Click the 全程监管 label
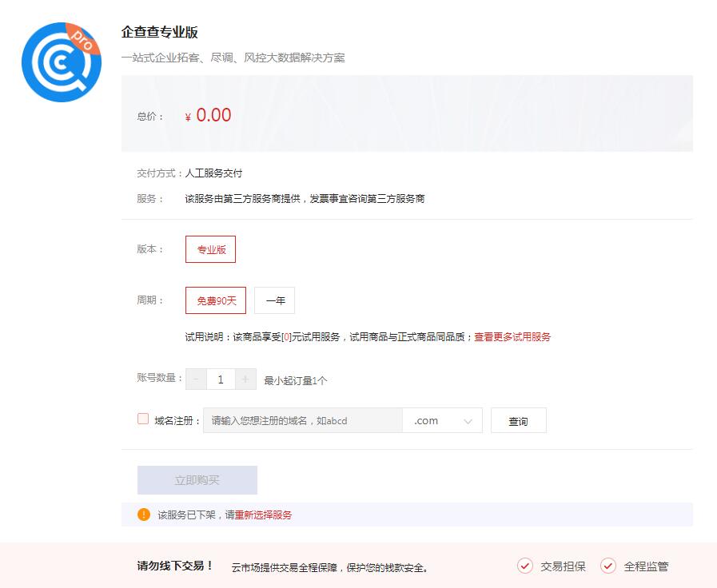This screenshot has width=717, height=588. point(646,566)
